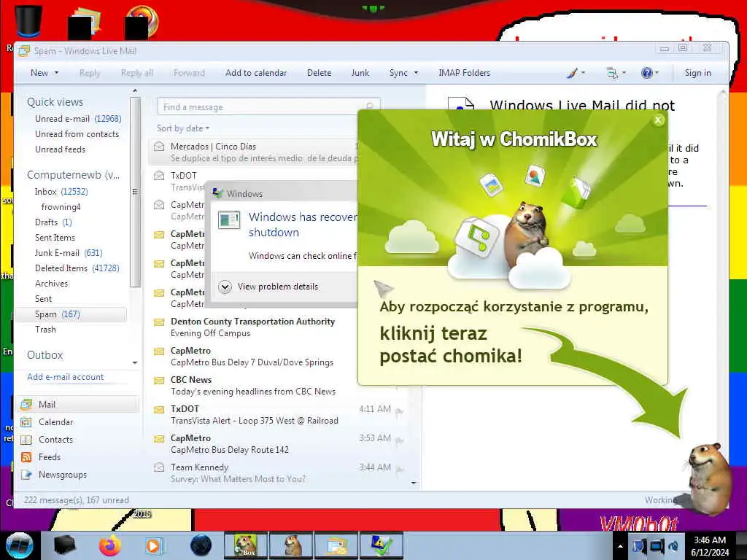Image resolution: width=747 pixels, height=560 pixels.
Task: Click envelope icon of CBC News message
Action: click(158, 380)
